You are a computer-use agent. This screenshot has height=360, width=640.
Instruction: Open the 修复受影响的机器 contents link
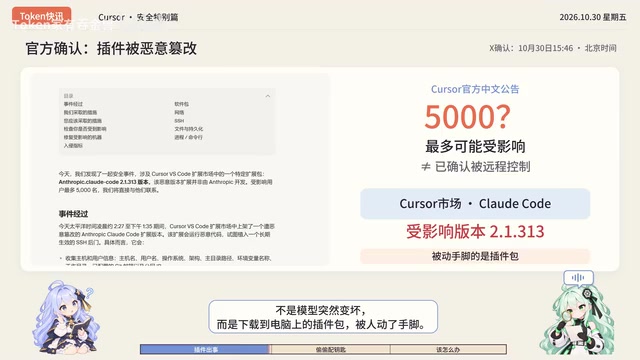point(83,137)
